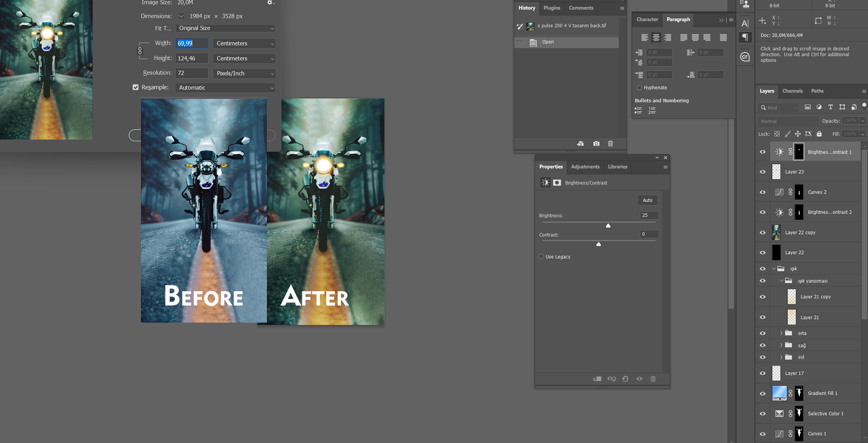Click Brightness value input field
This screenshot has width=868, height=443.
(649, 215)
